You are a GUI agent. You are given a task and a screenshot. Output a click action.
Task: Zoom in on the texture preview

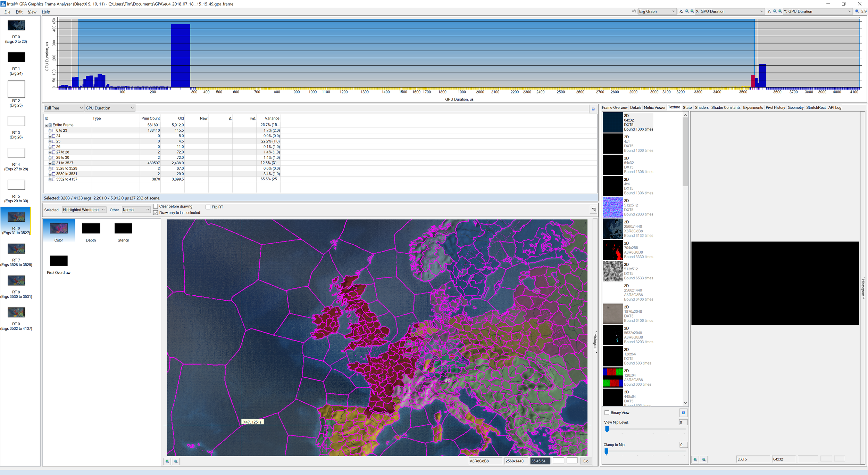point(695,459)
